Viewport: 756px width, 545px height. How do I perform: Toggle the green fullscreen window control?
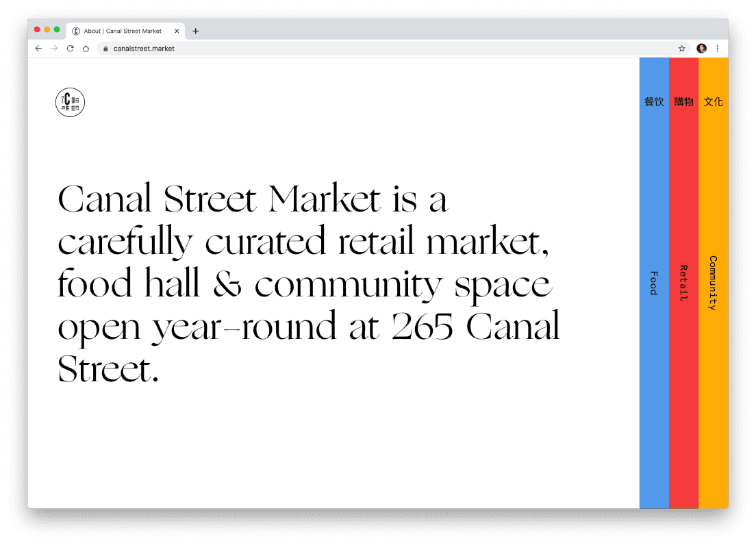point(56,29)
